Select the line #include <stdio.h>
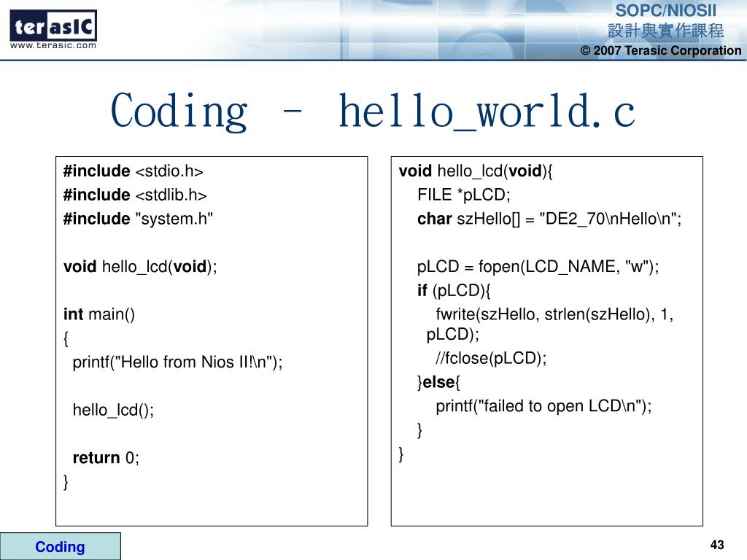This screenshot has height=560, width=747. pos(133,171)
